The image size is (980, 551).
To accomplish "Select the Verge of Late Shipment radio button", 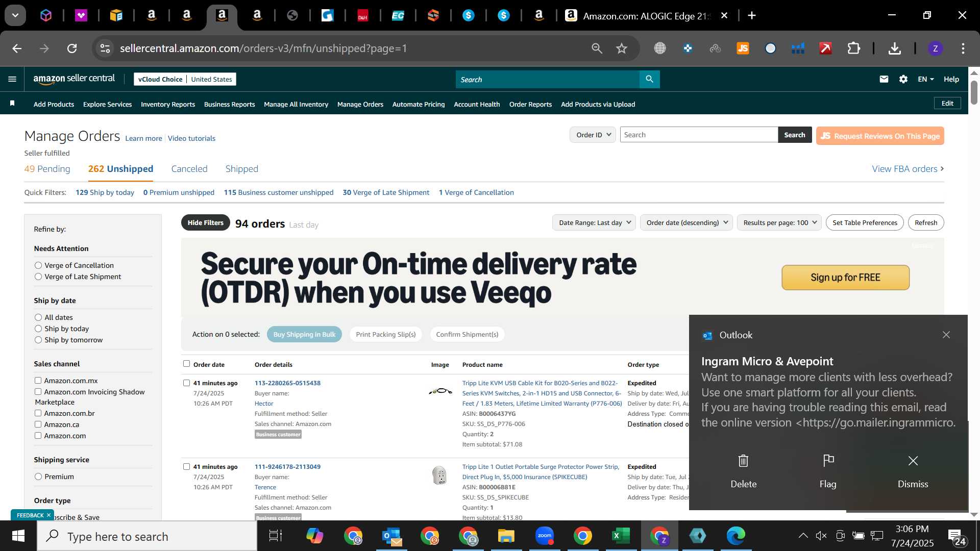I will (x=38, y=277).
